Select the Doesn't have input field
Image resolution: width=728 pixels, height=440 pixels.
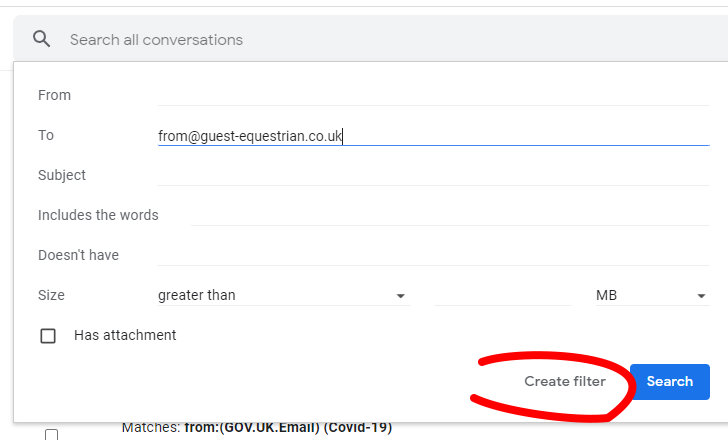pos(433,255)
